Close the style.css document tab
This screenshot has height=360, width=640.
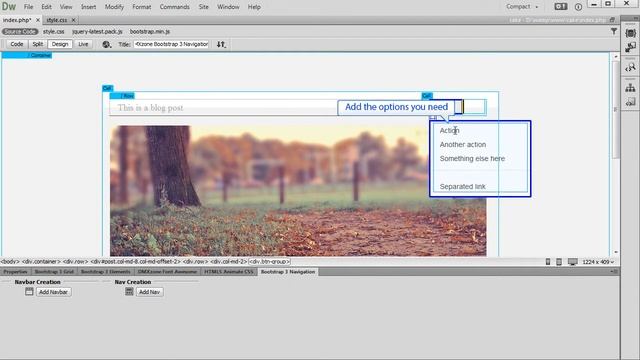(73, 20)
